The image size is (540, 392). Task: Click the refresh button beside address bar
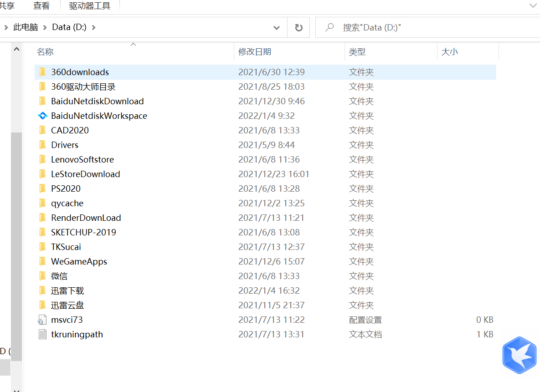pyautogui.click(x=298, y=28)
